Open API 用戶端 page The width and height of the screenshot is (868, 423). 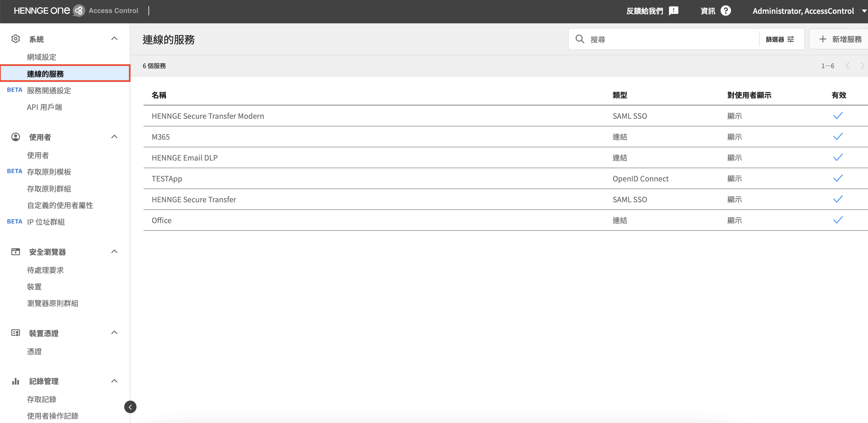tap(44, 107)
